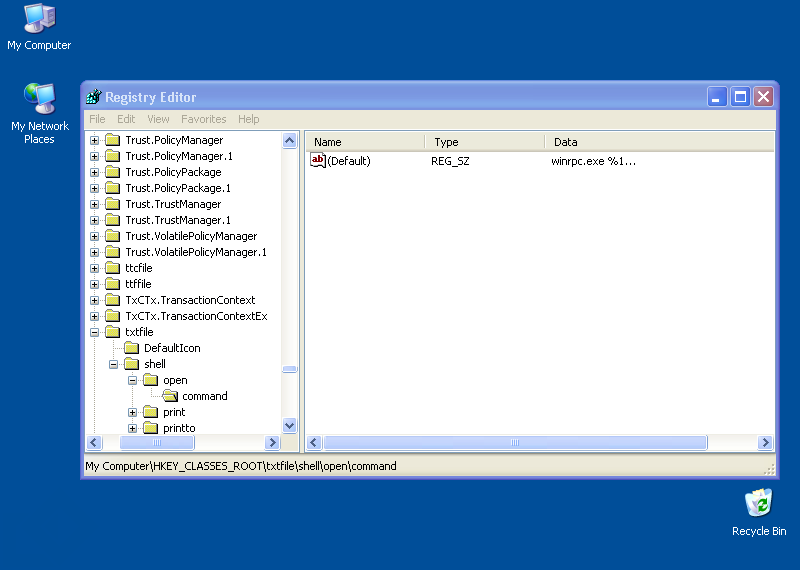
Task: Click values pane scroll right arrow
Action: (x=765, y=442)
